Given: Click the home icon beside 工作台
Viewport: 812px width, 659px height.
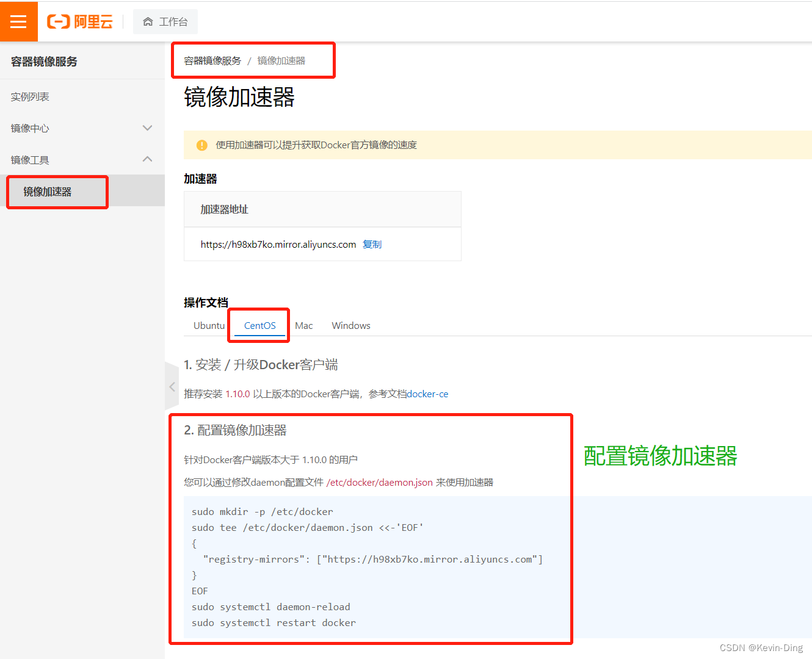Looking at the screenshot, I should pos(148,22).
